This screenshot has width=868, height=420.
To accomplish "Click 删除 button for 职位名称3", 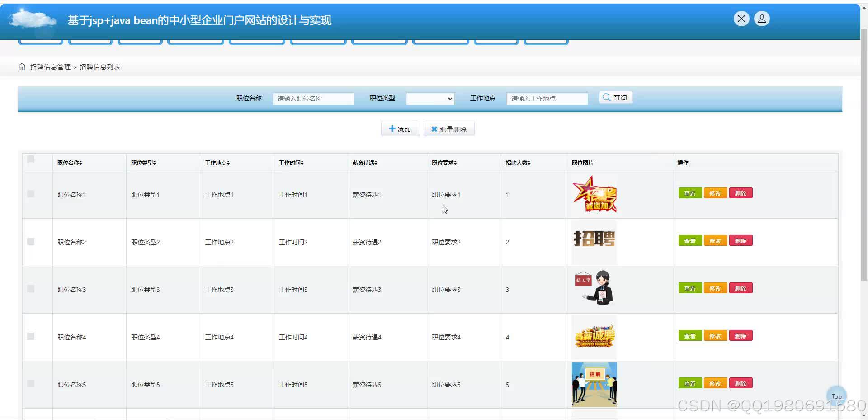I will tap(741, 288).
